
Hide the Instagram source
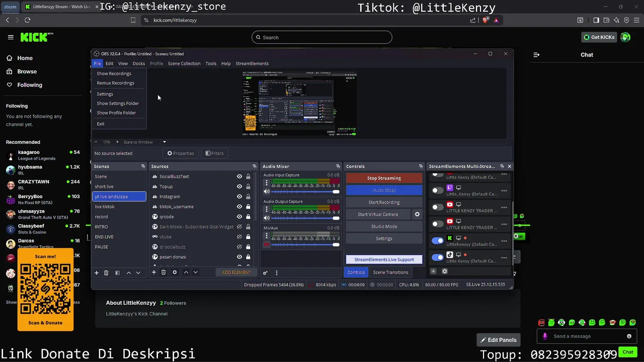click(x=239, y=197)
